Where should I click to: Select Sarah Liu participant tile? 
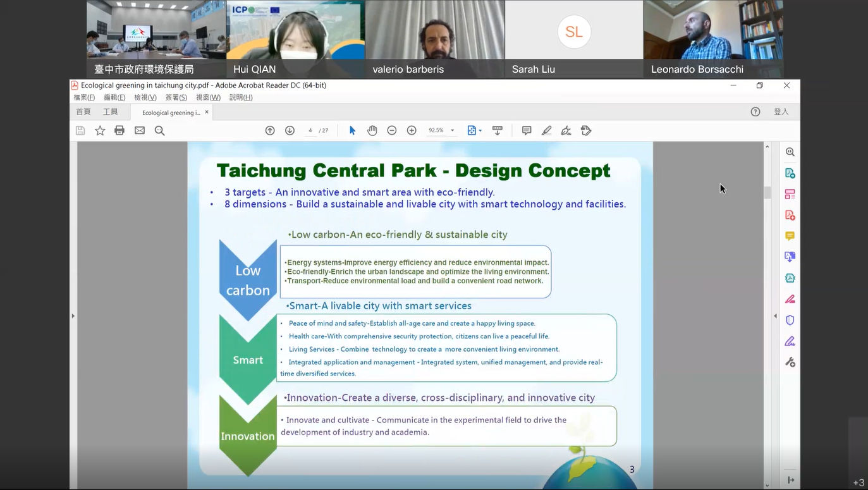(574, 39)
